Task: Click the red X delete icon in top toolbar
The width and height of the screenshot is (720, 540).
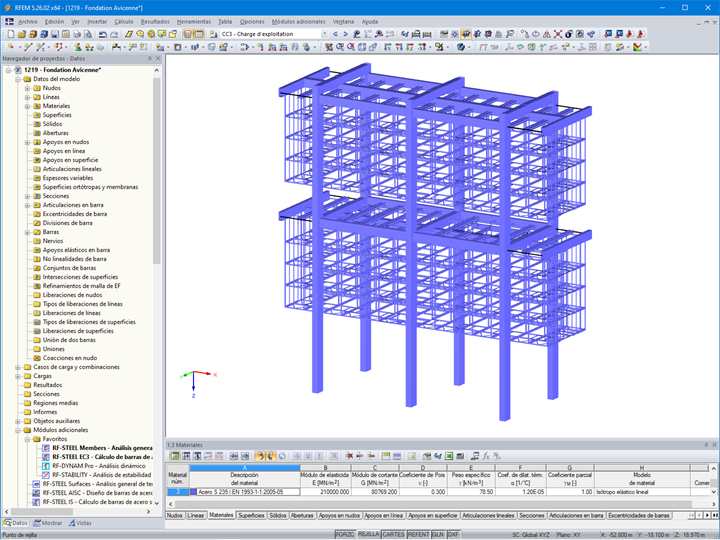Action: [x=558, y=34]
